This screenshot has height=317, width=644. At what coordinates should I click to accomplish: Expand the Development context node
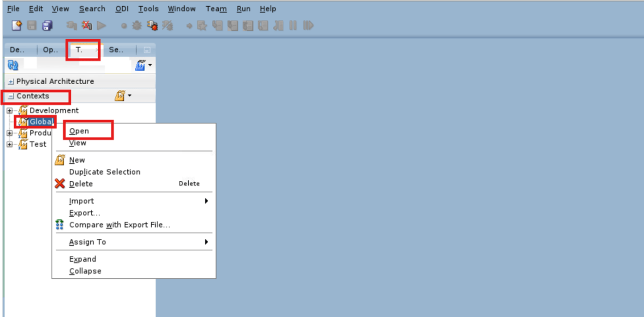coord(9,111)
